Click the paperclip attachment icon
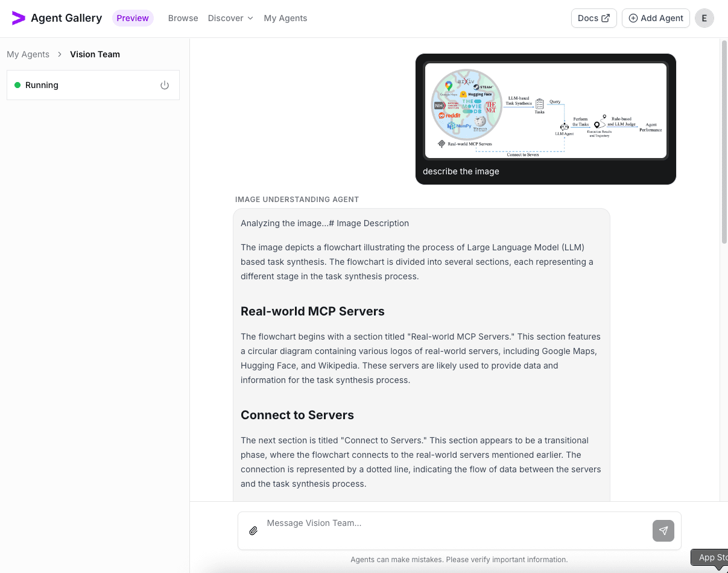 coord(253,531)
